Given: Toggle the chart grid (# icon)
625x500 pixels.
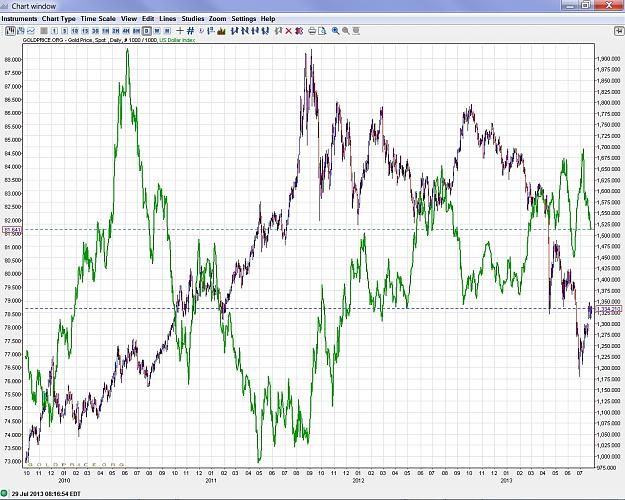Looking at the screenshot, I should tap(191, 31).
